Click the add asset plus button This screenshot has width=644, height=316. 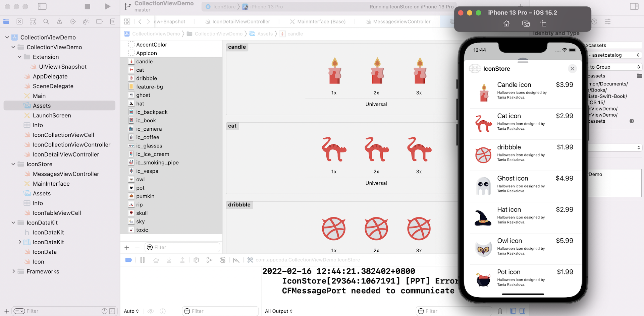pyautogui.click(x=127, y=248)
